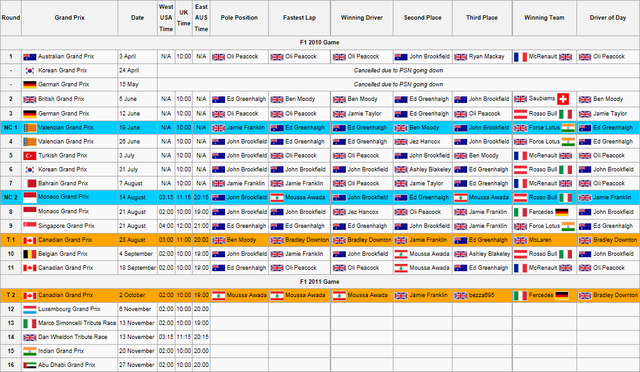Click the UK flag beside Dan Wheldon Tribute Race
Screen dimensions: 640x372
tap(30, 338)
